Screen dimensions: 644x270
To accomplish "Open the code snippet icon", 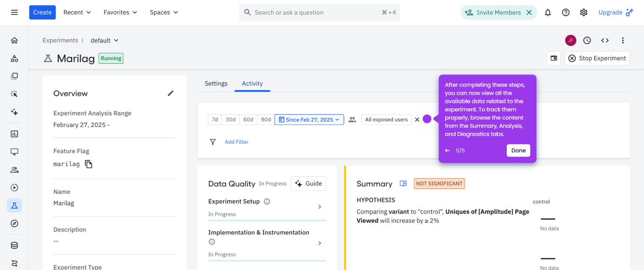I will 605,40.
